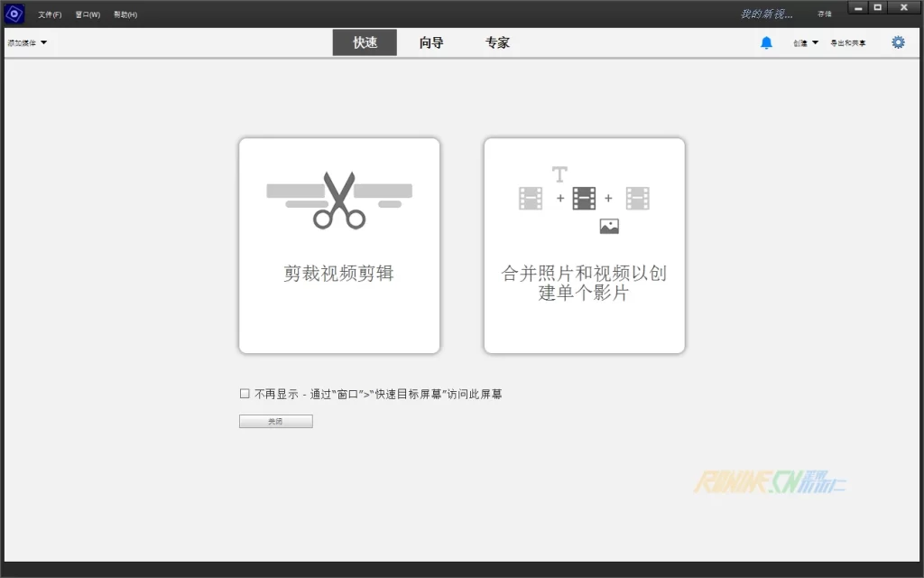Expand the 添加媒体 dropdown
This screenshot has width=924, height=578.
pyautogui.click(x=27, y=42)
